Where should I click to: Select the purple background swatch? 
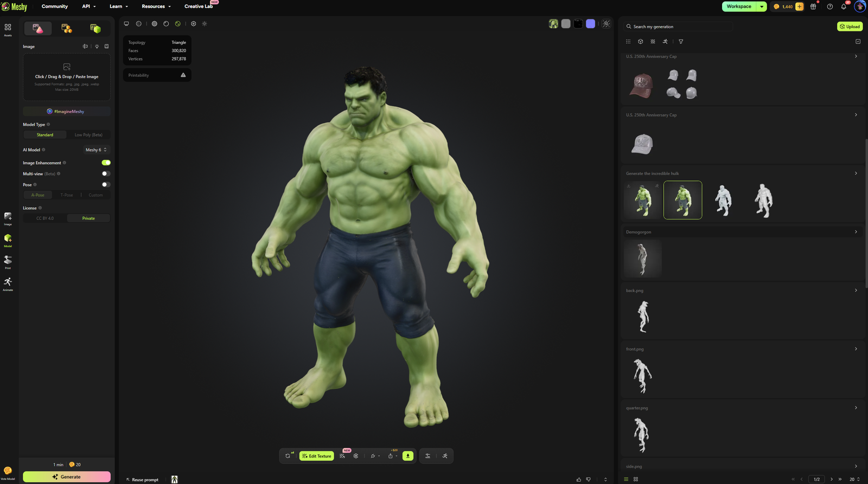(591, 24)
